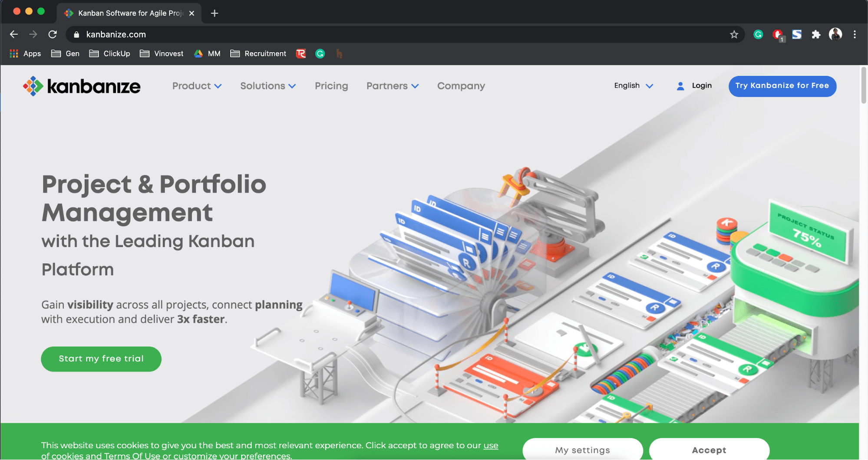
Task: Open the Gen bookmarks folder
Action: (65, 53)
